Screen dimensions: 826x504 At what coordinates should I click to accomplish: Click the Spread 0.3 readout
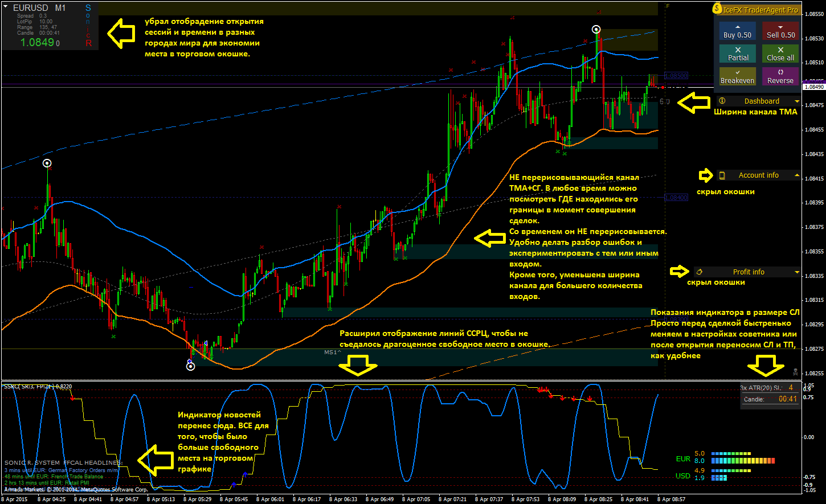pyautogui.click(x=32, y=16)
